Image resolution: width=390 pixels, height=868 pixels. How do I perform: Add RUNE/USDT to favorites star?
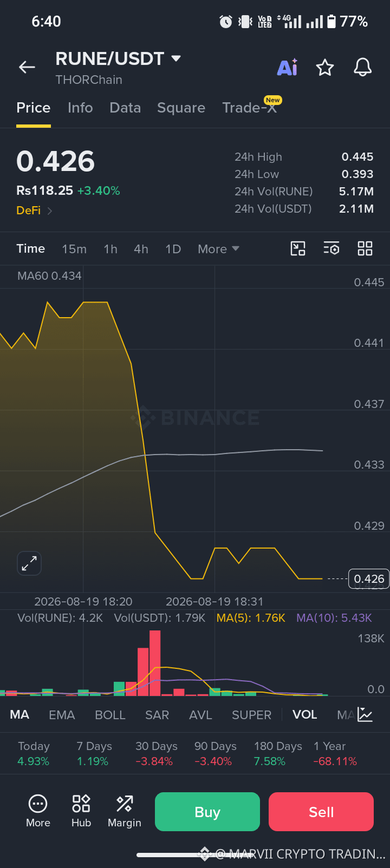point(325,68)
